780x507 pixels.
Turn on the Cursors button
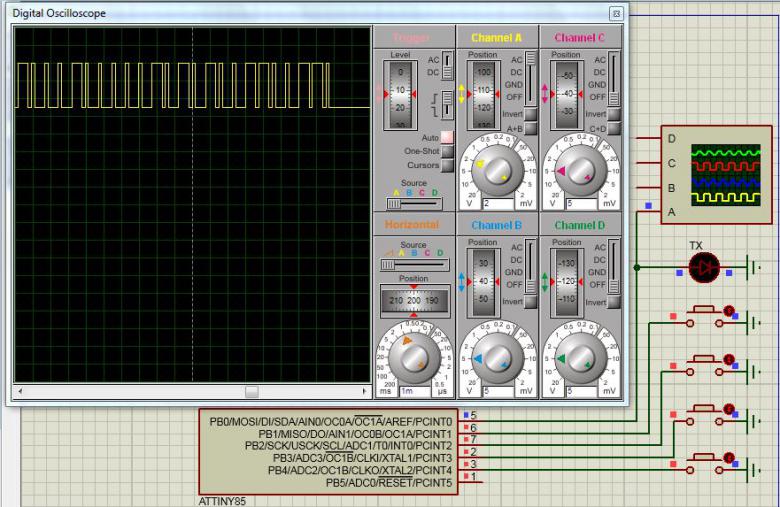(447, 165)
